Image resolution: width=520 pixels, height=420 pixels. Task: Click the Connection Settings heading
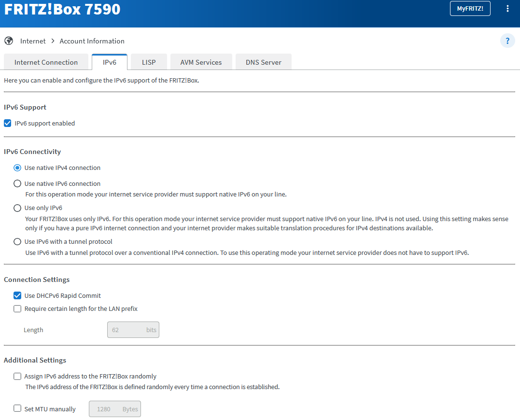click(x=37, y=280)
